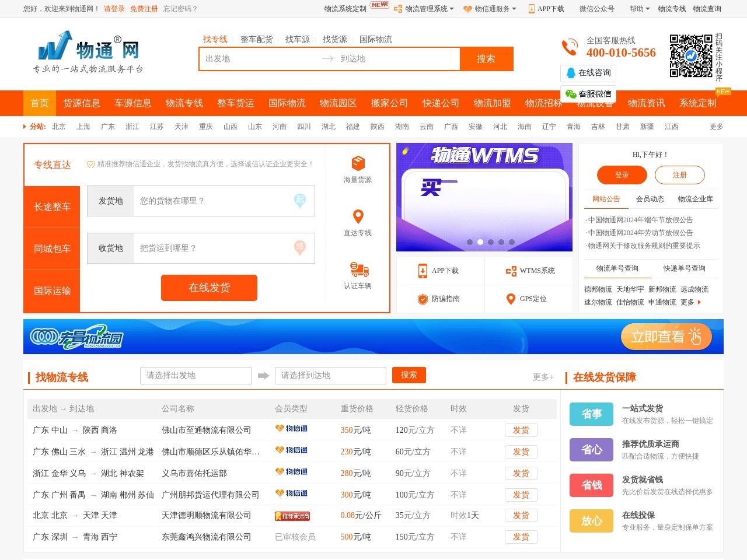Switch to the 找车源 search tab

click(298, 39)
